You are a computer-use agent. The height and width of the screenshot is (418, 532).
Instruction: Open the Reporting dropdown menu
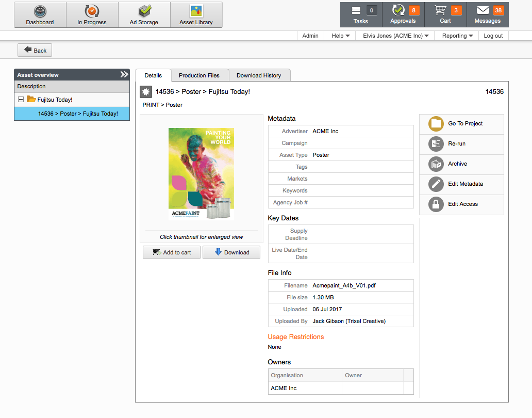point(457,36)
